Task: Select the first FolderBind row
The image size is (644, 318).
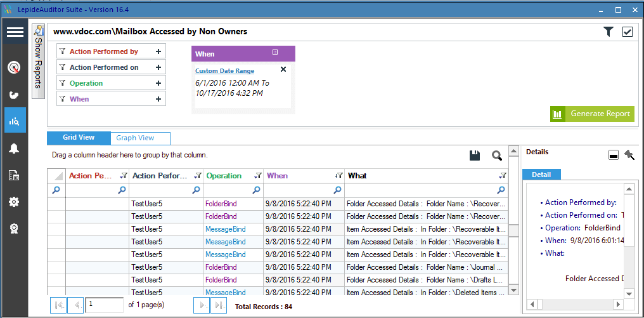Action: point(277,204)
